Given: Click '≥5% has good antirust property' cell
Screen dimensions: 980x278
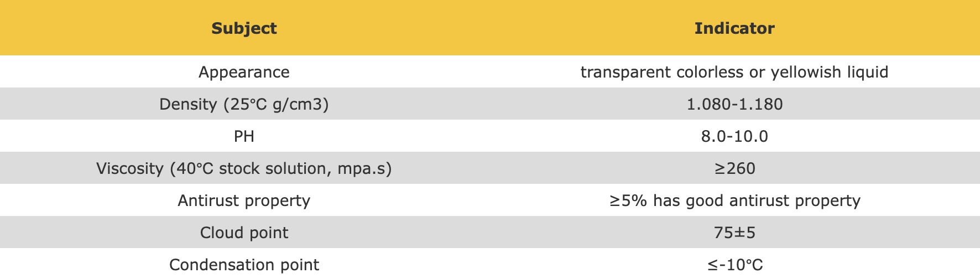Looking at the screenshot, I should [x=734, y=200].
